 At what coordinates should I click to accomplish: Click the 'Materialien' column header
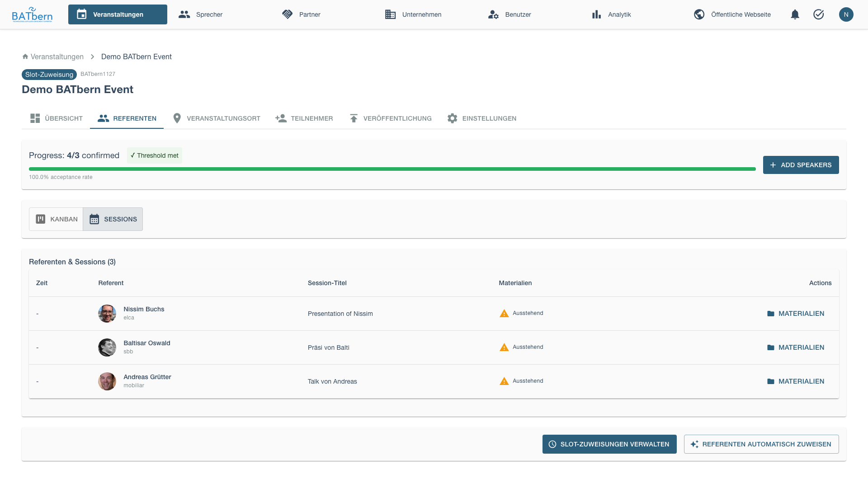pyautogui.click(x=515, y=283)
